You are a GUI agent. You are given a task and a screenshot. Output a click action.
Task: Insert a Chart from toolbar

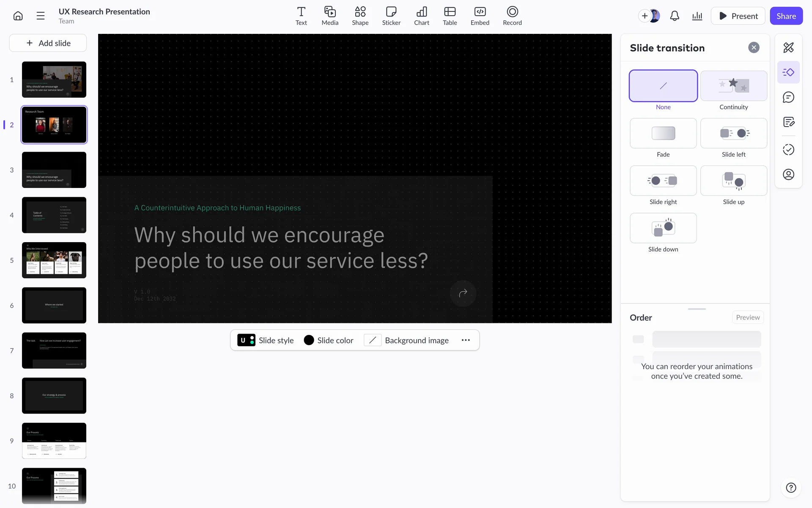[421, 16]
